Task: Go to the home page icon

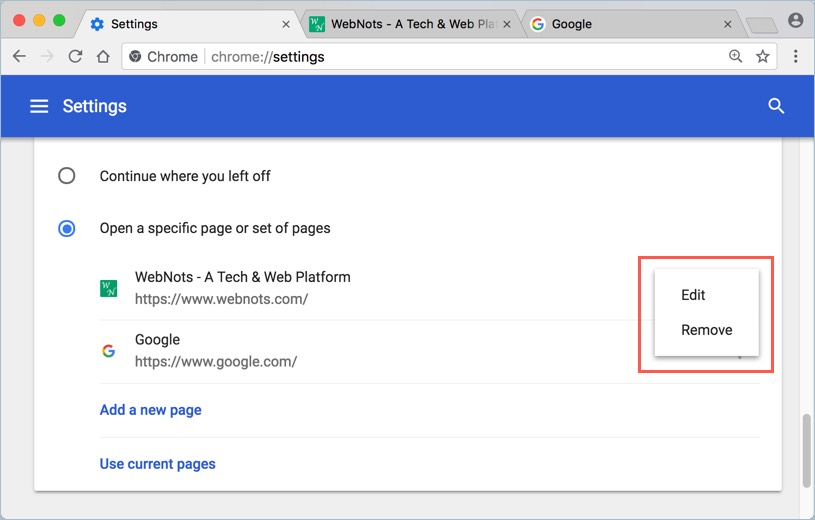Action: click(x=103, y=57)
